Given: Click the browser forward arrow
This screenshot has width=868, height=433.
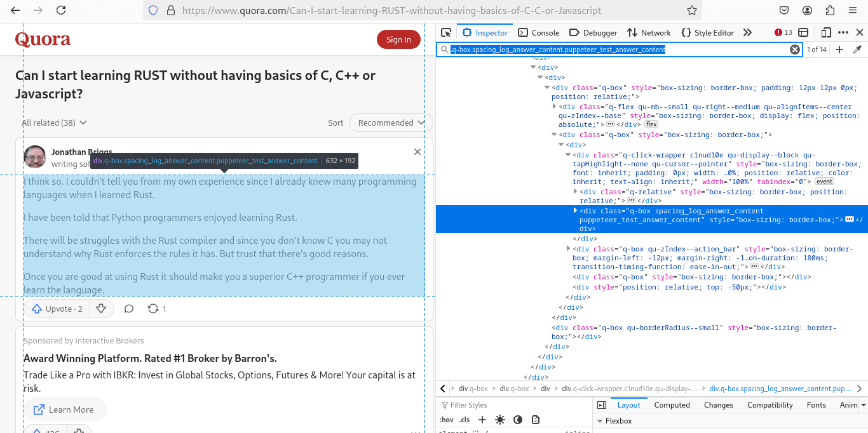Looking at the screenshot, I should [38, 10].
